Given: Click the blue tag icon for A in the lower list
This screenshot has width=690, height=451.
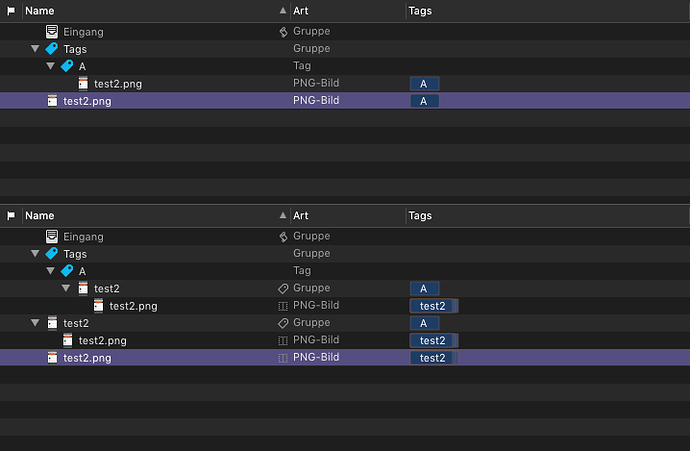Looking at the screenshot, I should pos(67,271).
